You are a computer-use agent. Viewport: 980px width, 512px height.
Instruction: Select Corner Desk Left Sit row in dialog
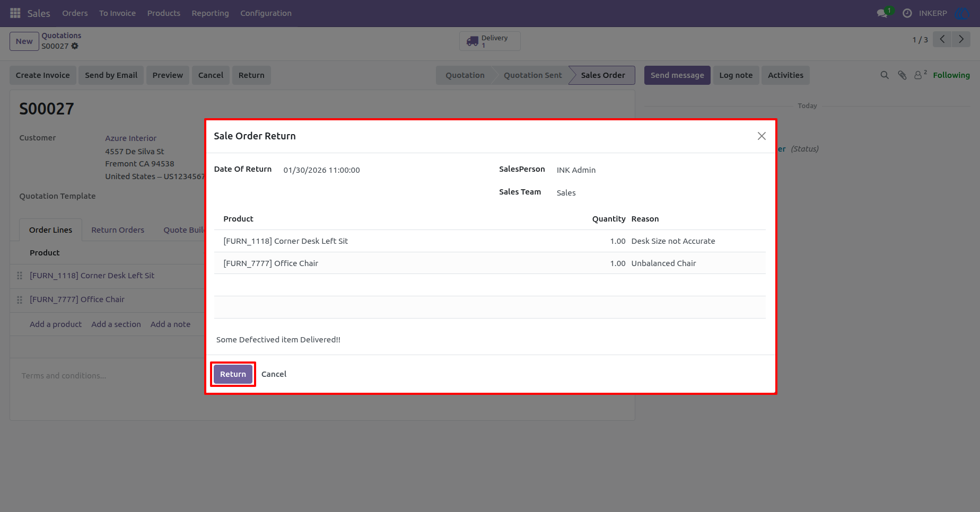tap(489, 241)
